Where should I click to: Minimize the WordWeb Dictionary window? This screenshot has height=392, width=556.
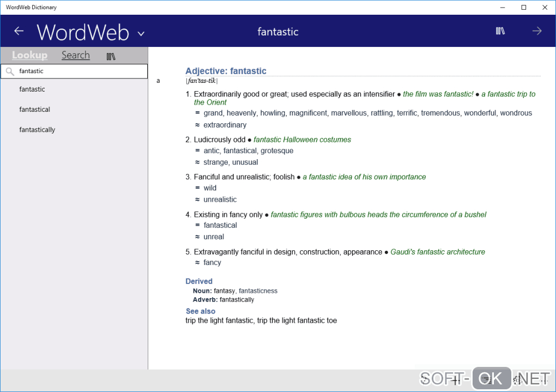point(503,8)
